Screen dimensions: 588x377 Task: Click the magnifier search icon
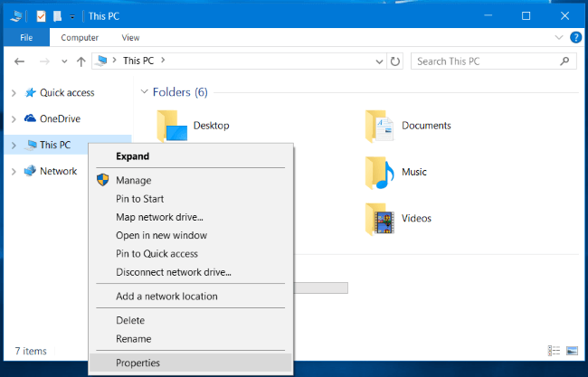pos(564,61)
